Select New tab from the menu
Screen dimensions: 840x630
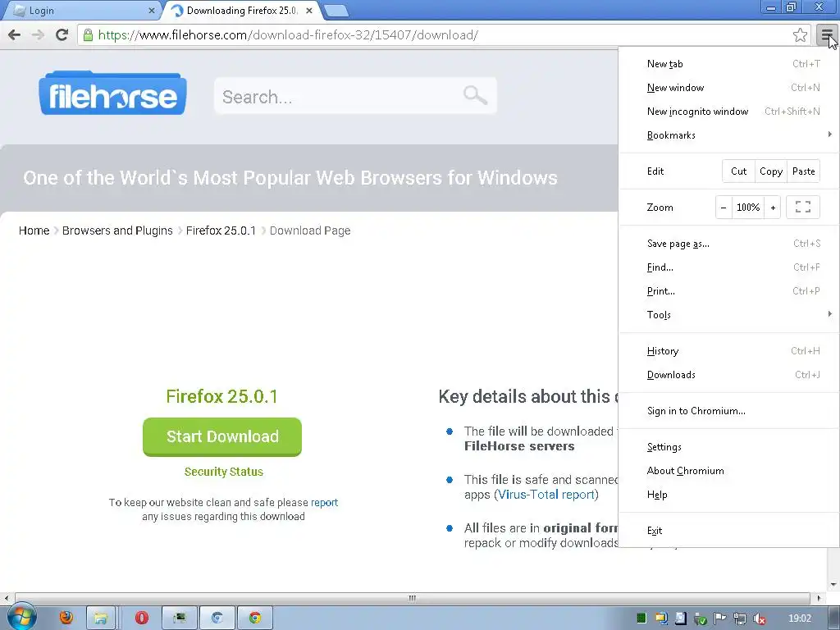[729, 64]
